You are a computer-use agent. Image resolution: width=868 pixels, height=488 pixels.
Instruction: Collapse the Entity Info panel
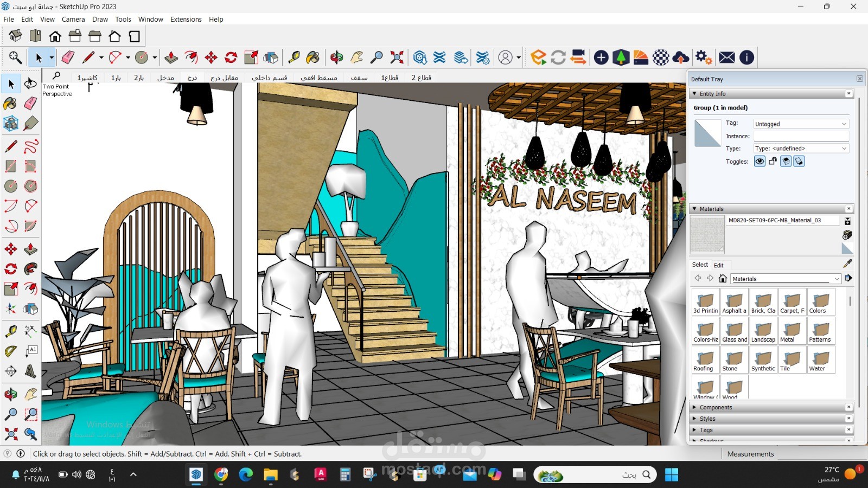pos(694,94)
